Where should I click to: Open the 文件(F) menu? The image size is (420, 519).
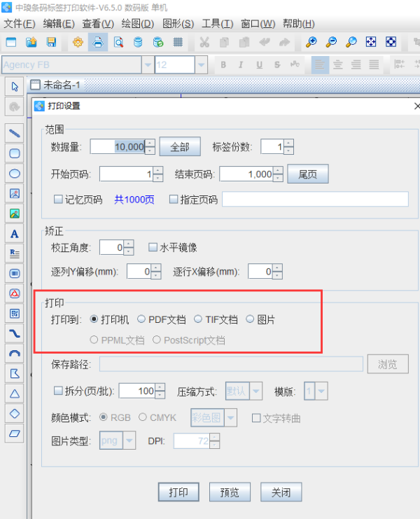(19, 24)
